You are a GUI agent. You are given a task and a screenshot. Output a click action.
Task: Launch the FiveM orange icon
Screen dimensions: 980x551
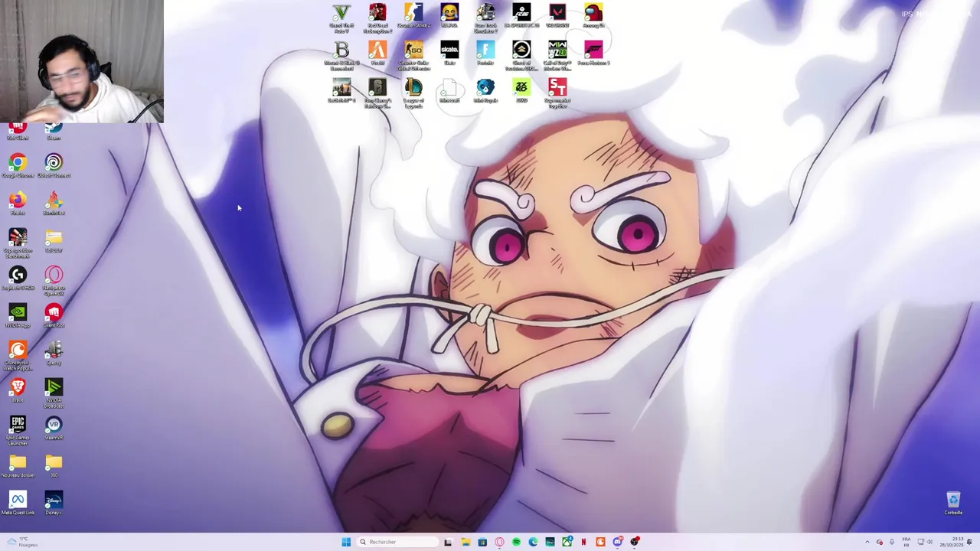pyautogui.click(x=377, y=54)
